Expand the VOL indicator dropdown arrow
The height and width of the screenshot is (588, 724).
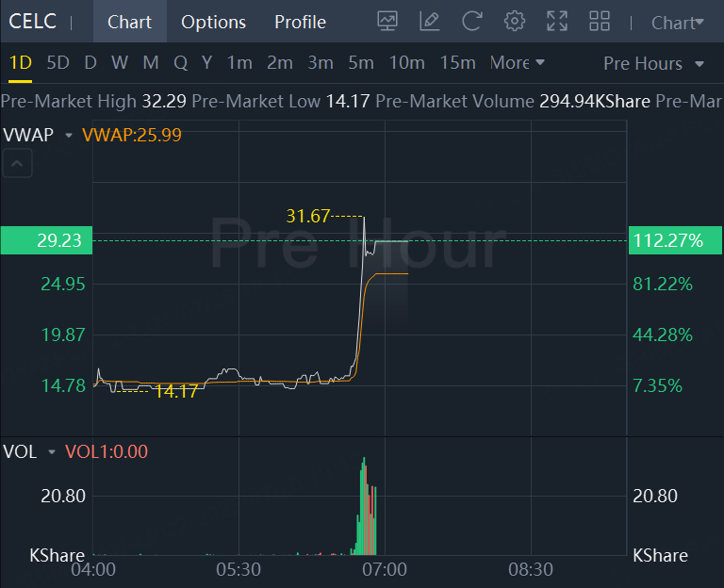(x=52, y=452)
